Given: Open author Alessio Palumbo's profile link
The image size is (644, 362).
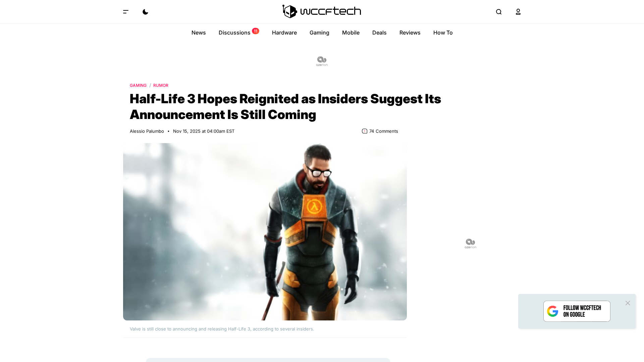Looking at the screenshot, I should [147, 131].
